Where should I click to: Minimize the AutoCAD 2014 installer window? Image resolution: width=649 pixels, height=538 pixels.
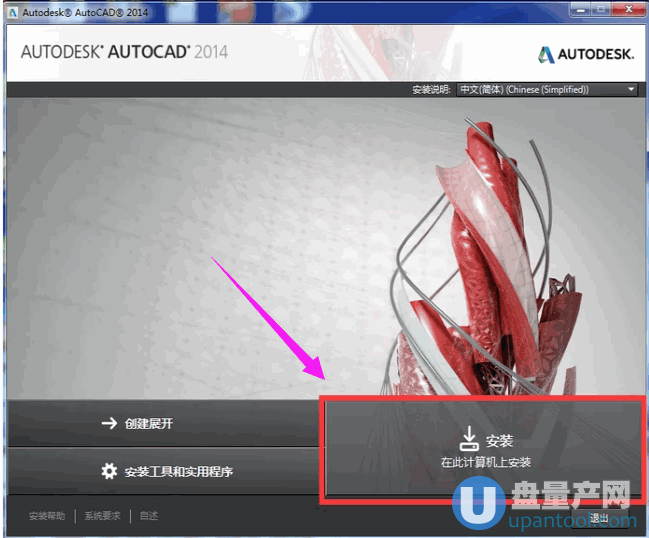pyautogui.click(x=581, y=9)
